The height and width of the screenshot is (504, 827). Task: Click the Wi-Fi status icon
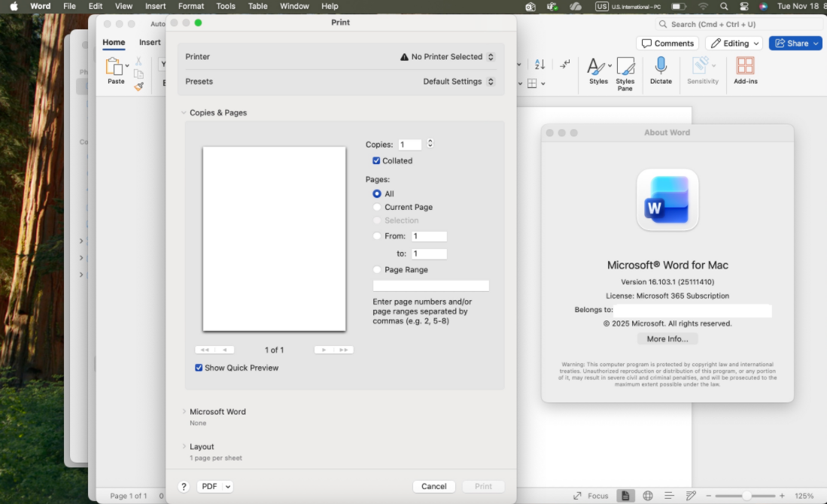703,6
